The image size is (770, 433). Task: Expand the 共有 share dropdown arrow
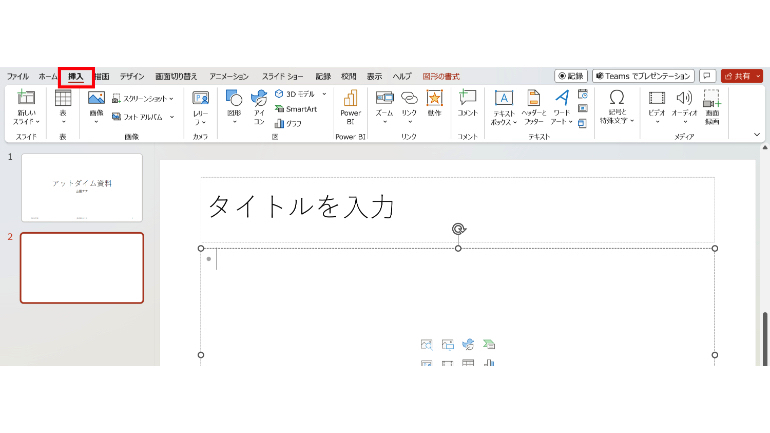point(758,76)
